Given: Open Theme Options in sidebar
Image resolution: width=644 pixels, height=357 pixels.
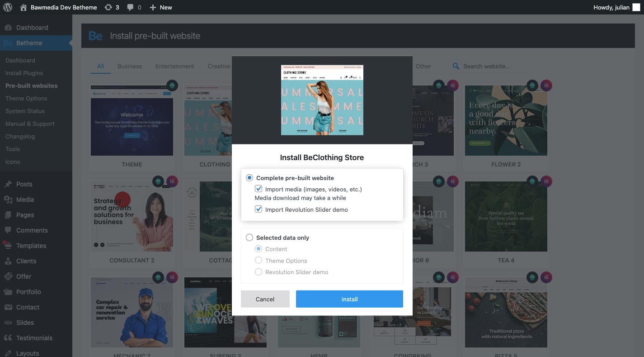Looking at the screenshot, I should click(26, 98).
